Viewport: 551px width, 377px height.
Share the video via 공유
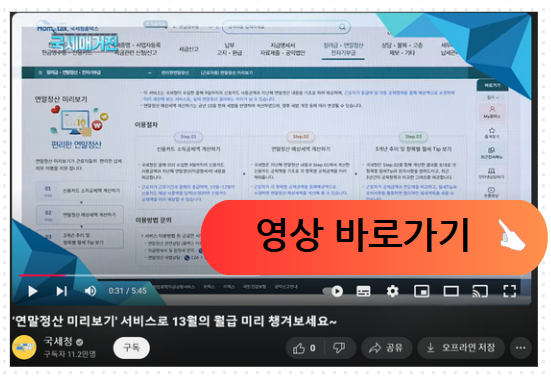[x=386, y=348]
